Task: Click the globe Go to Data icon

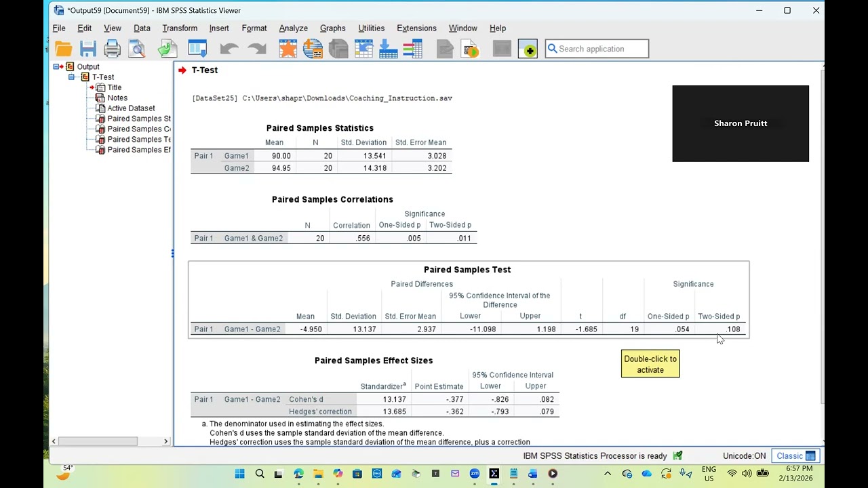Action: point(313,49)
